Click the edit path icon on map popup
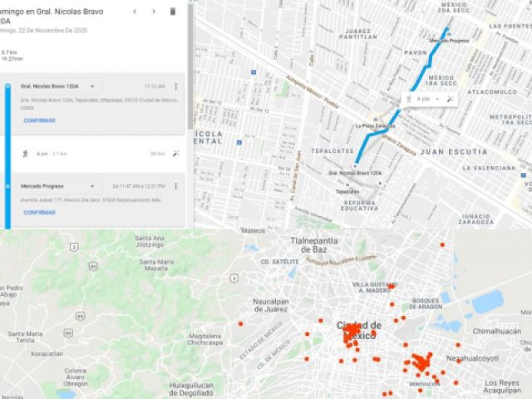The image size is (532, 399). (x=450, y=99)
